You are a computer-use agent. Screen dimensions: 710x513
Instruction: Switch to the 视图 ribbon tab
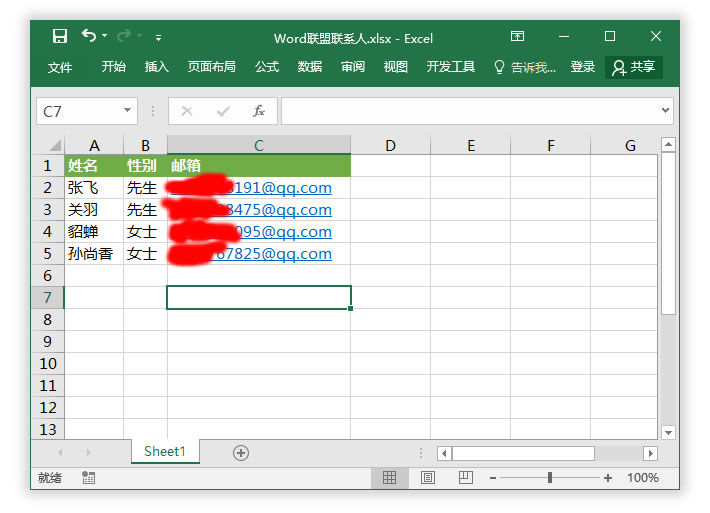396,67
